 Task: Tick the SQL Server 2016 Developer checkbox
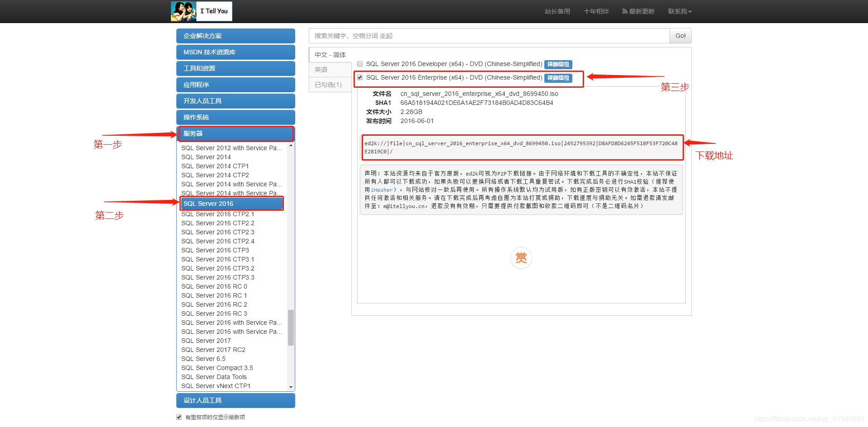360,64
